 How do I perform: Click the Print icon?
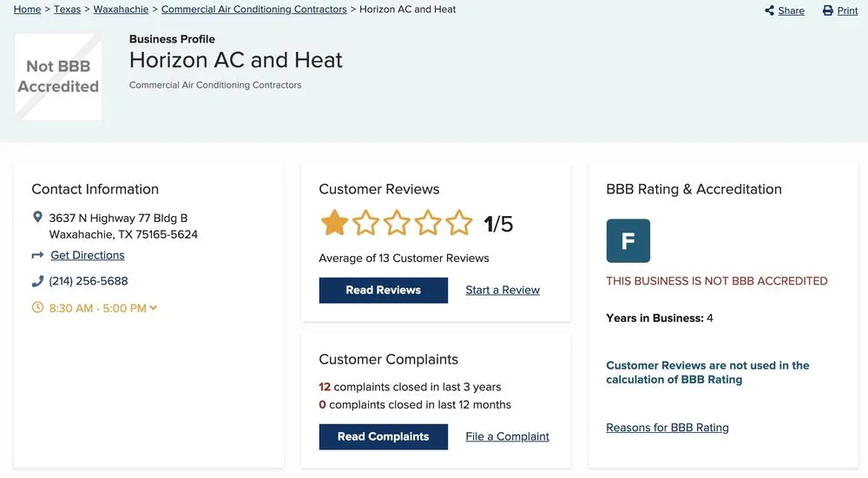point(828,10)
